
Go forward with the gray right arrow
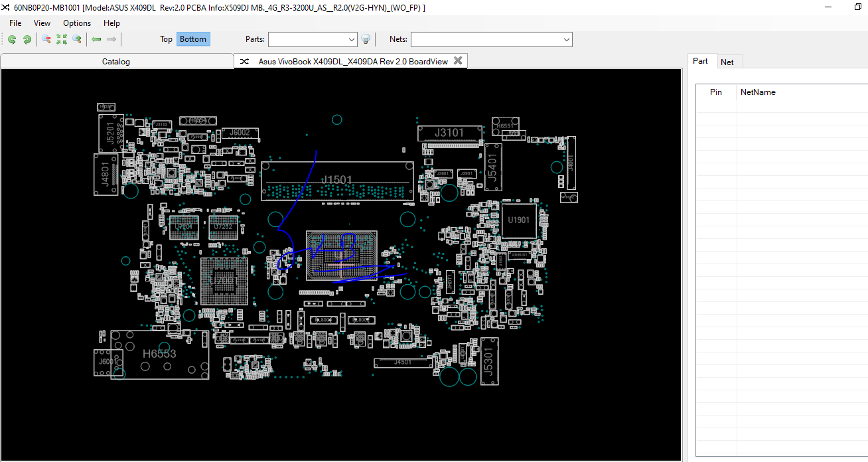(x=111, y=39)
